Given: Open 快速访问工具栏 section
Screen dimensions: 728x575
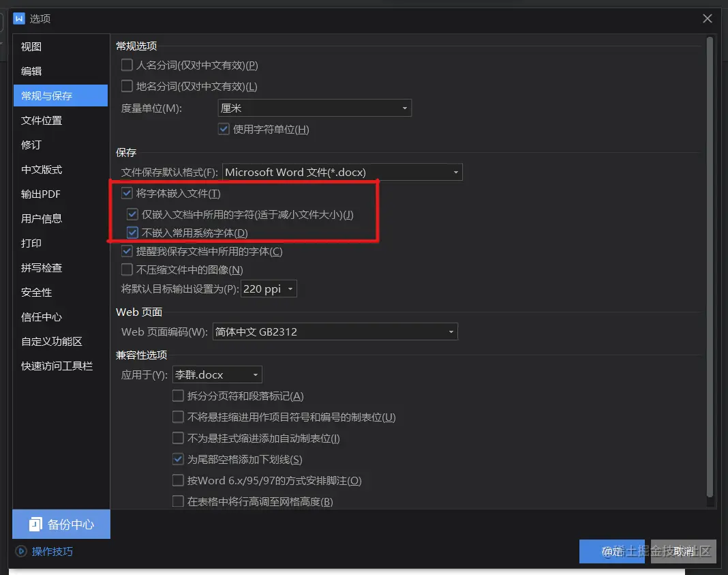Looking at the screenshot, I should tap(61, 366).
